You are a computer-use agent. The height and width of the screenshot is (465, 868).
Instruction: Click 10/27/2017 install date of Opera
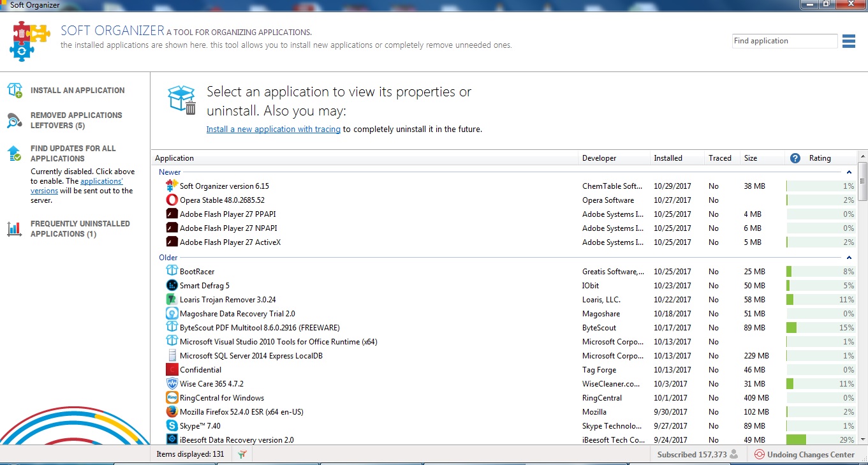672,200
